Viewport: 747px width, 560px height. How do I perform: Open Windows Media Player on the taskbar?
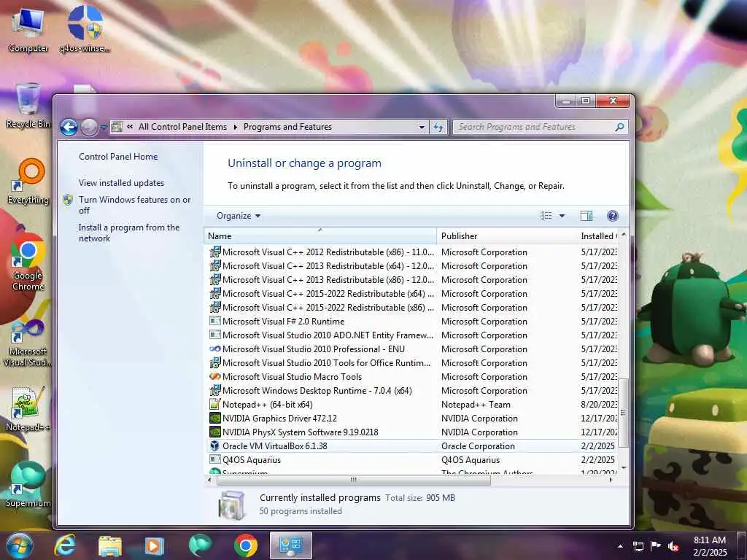click(155, 546)
